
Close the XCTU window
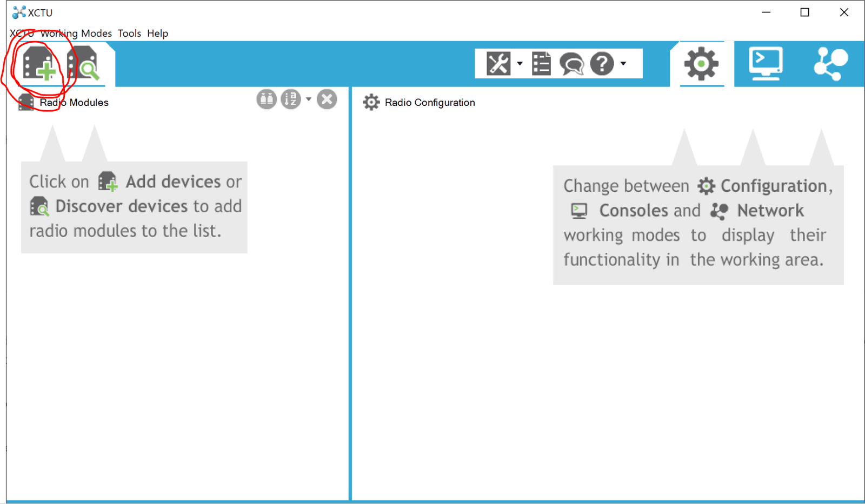[844, 12]
